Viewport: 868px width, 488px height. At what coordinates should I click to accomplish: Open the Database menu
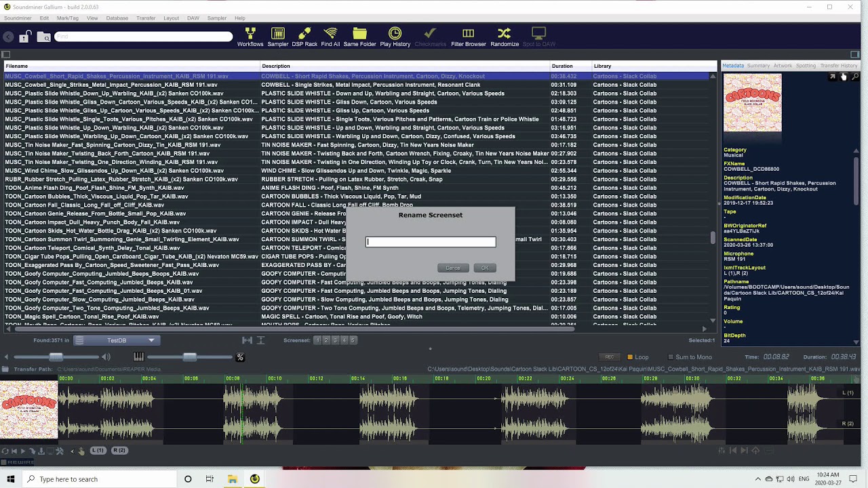[117, 18]
